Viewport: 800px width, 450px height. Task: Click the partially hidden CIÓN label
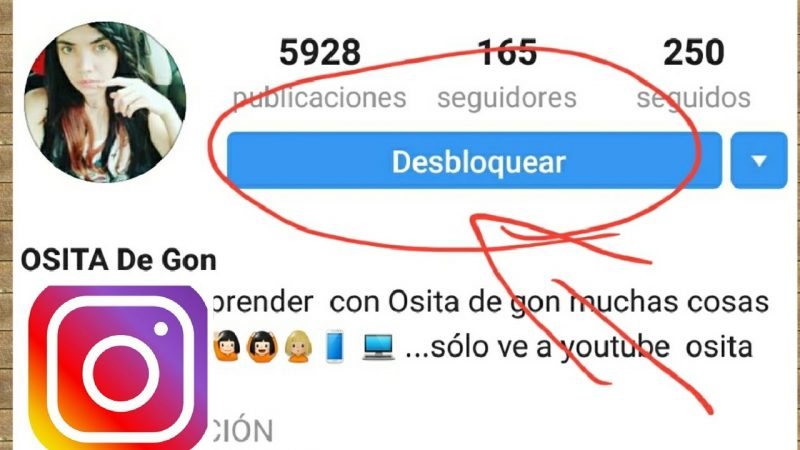[241, 431]
